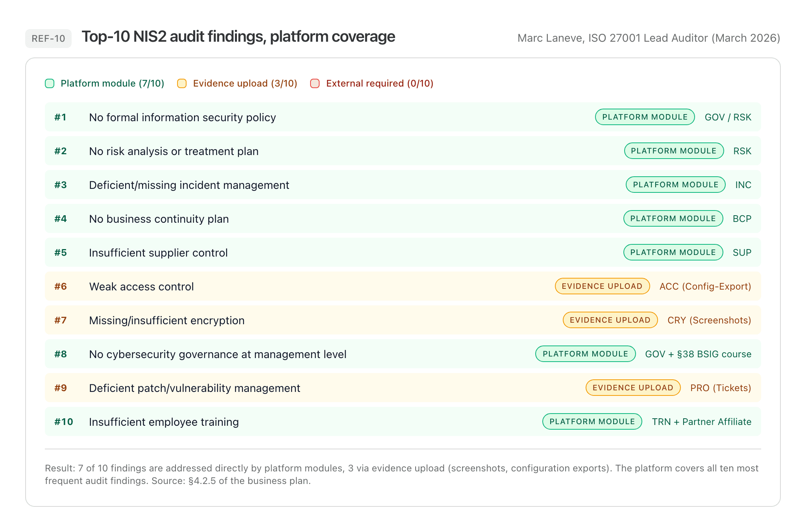Select 'No risk analysis or treatment plan'
This screenshot has height=532, width=806.
click(x=174, y=151)
